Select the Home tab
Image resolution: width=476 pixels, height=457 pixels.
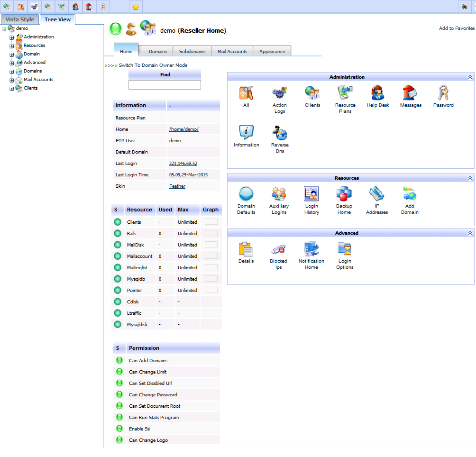click(x=126, y=51)
